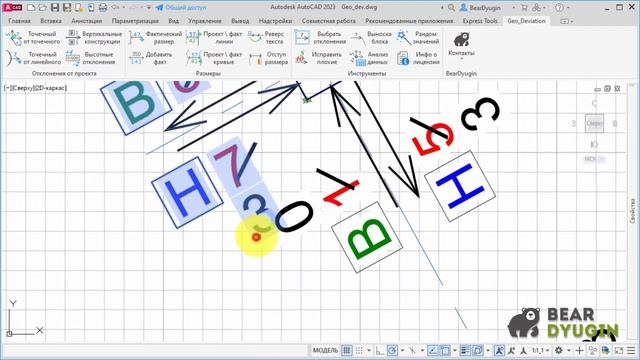Click Реверс текста tool
640x360 pixels.
click(x=266, y=38)
